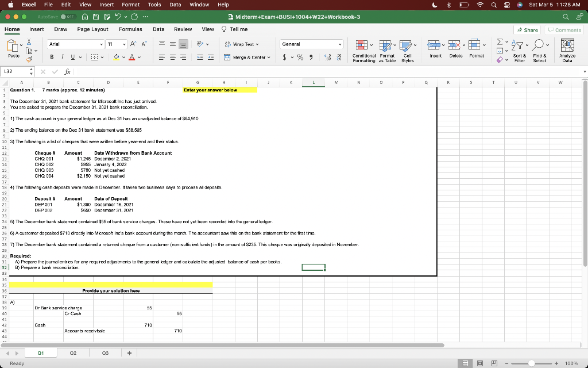Click the Cell Styles icon
The image size is (588, 368).
pyautogui.click(x=405, y=44)
